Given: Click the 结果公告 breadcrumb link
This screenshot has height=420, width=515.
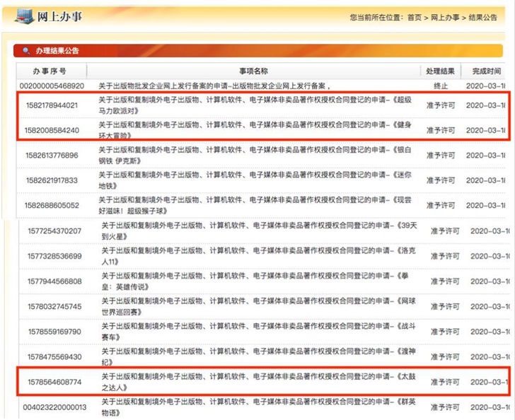Looking at the screenshot, I should click(482, 18).
